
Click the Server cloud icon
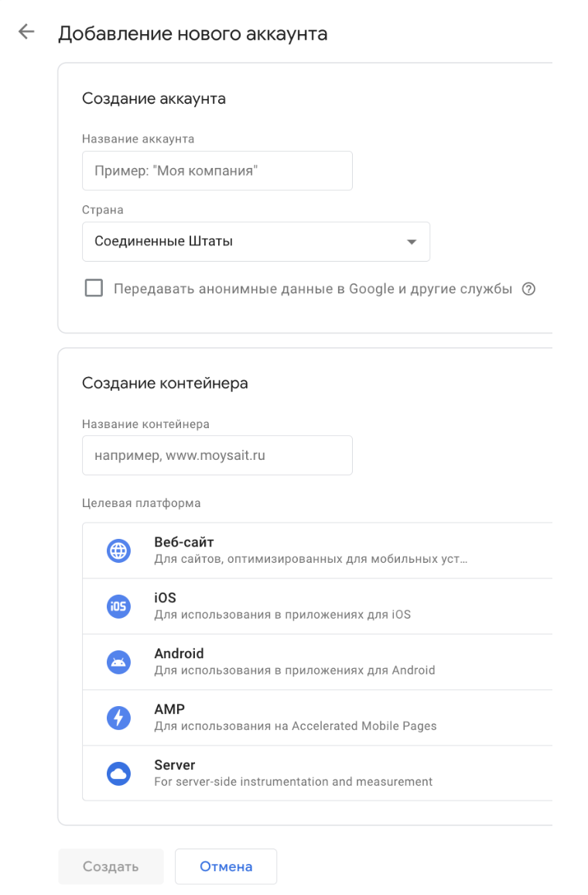point(118,773)
